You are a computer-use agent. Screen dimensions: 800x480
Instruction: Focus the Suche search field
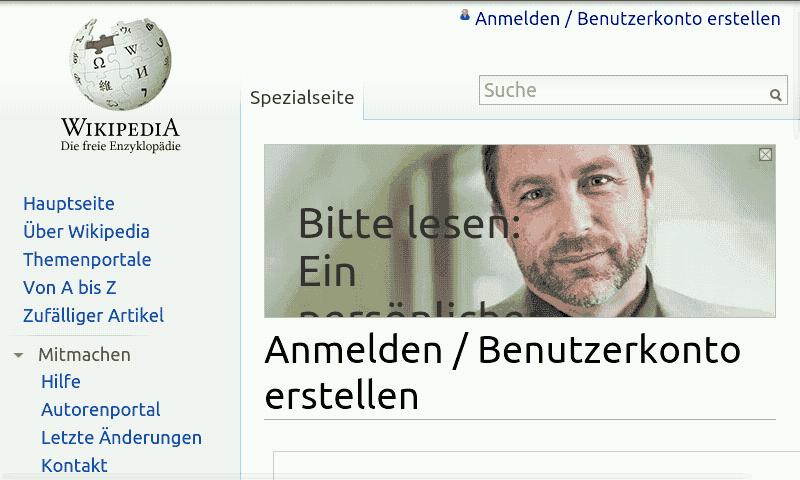[x=624, y=90]
